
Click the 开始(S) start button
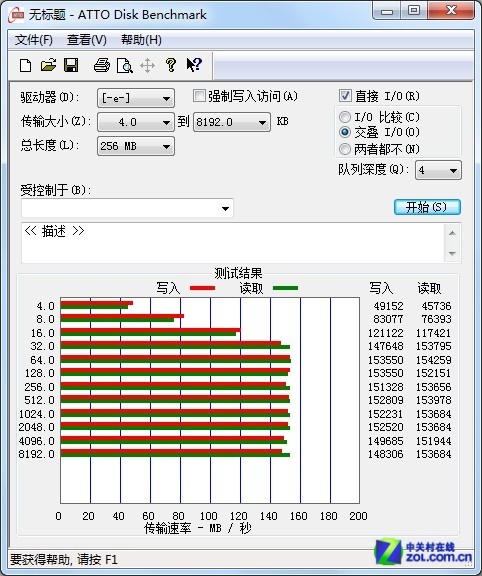[x=427, y=207]
